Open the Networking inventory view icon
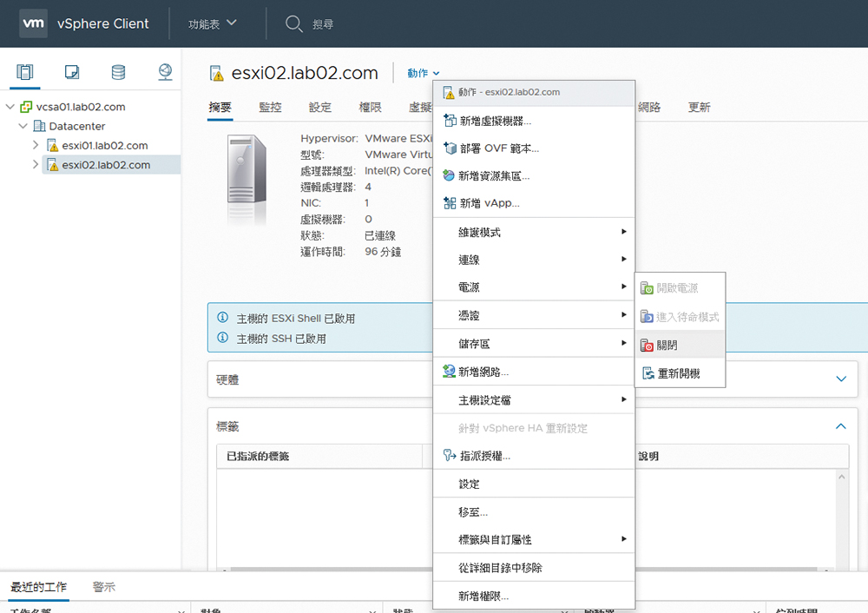The image size is (868, 613). point(165,72)
